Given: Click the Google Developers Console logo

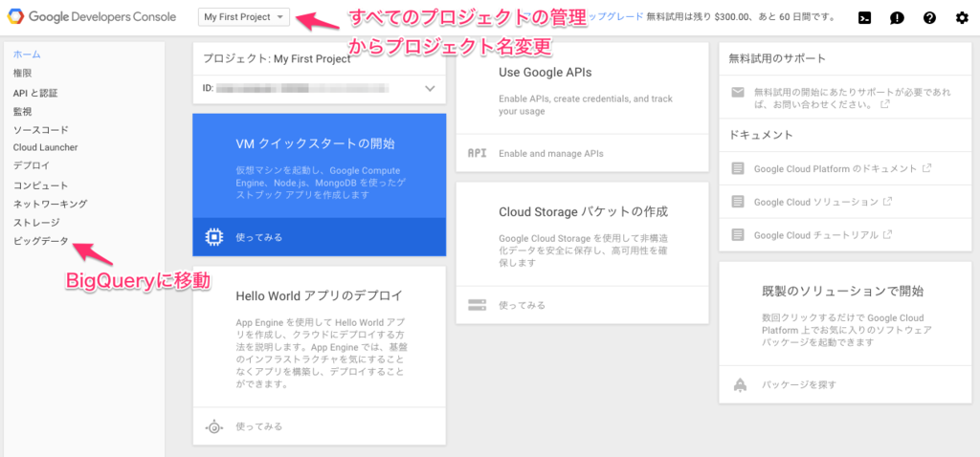Looking at the screenshot, I should pos(93,17).
